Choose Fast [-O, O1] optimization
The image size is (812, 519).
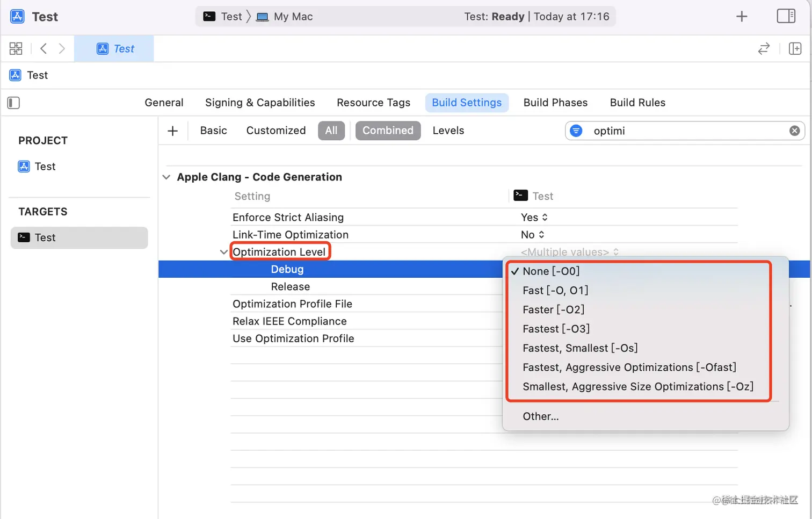(555, 291)
